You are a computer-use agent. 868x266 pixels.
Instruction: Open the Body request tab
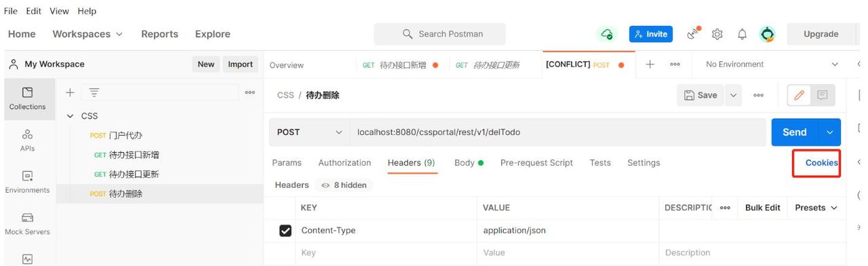point(469,163)
